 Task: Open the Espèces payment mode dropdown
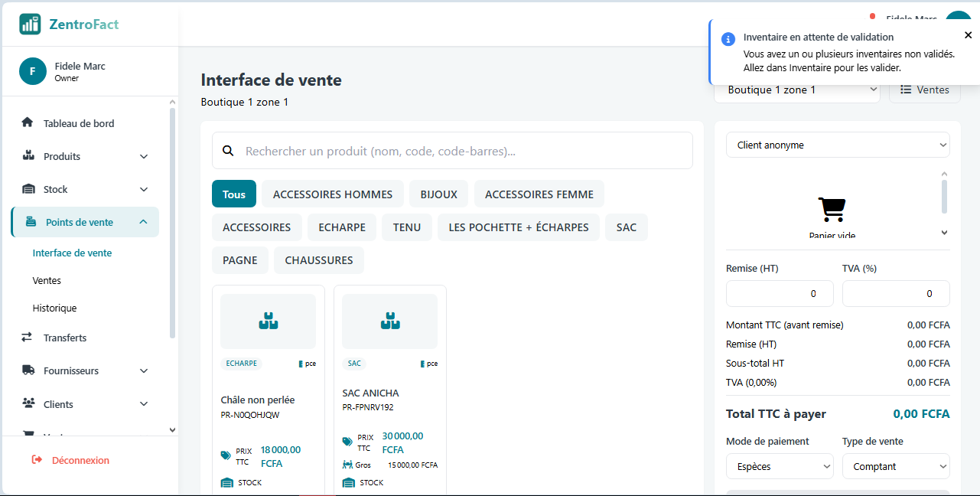pos(779,466)
